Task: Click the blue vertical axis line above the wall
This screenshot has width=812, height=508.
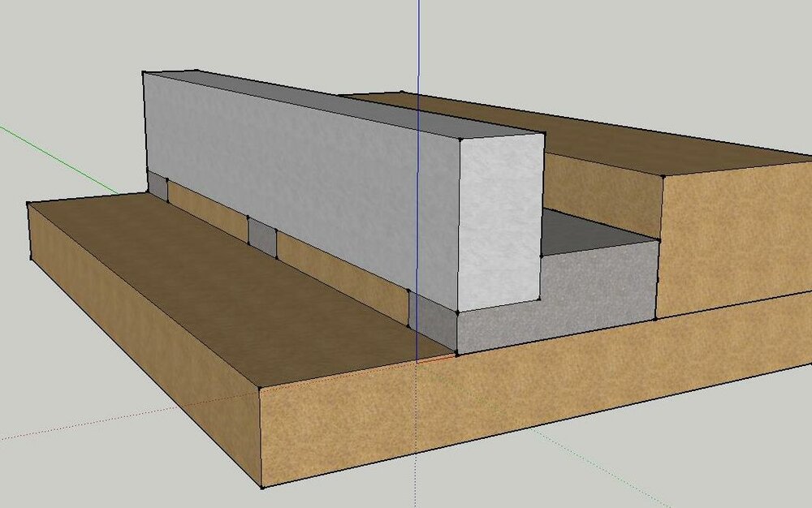Action: pyautogui.click(x=418, y=49)
